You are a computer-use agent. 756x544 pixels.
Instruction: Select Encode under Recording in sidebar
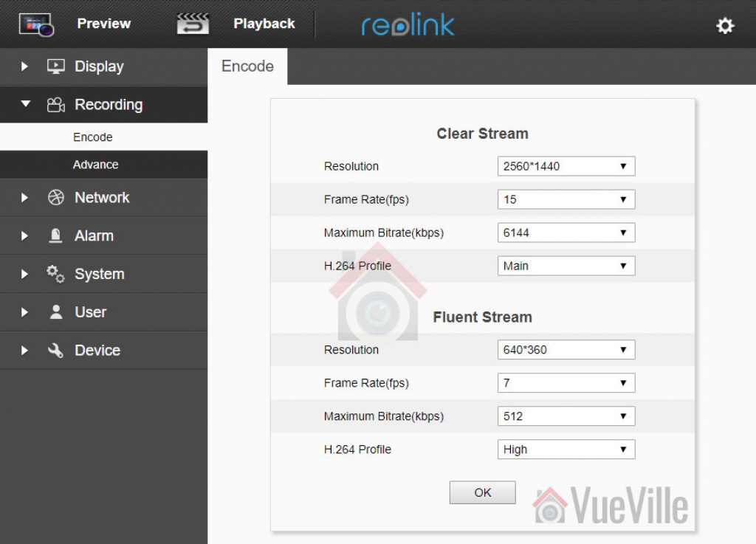[93, 137]
